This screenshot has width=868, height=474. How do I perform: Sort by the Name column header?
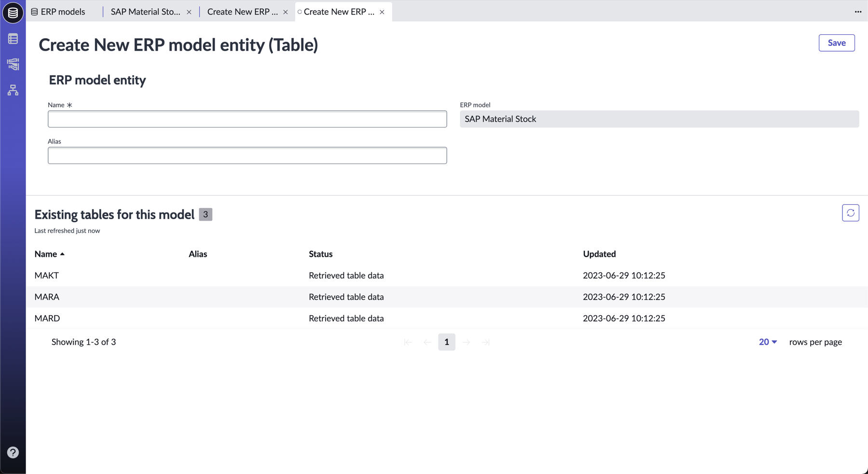click(49, 254)
